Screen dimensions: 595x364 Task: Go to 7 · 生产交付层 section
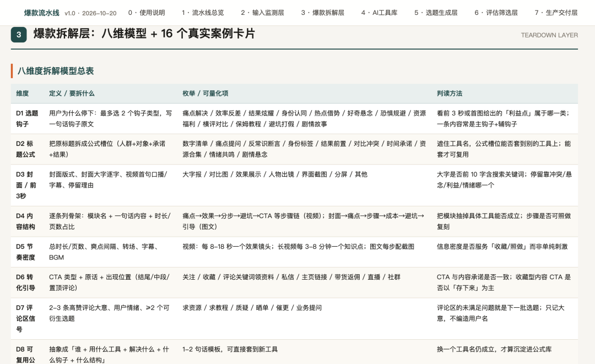coord(556,13)
